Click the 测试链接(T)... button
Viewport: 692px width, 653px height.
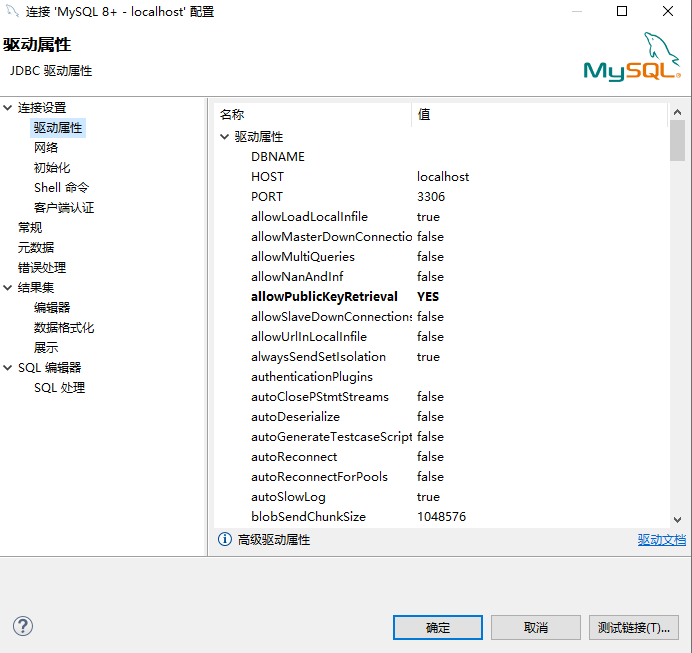point(634,627)
